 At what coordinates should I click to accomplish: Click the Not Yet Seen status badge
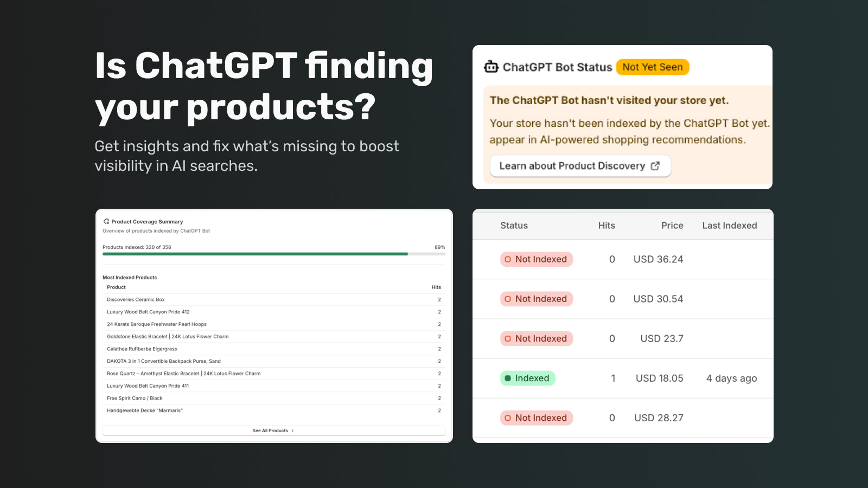(653, 67)
